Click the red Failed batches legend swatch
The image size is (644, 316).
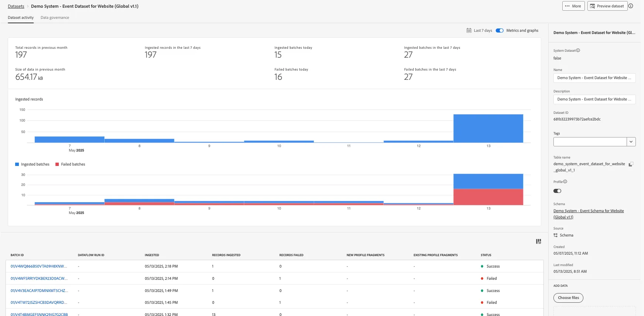click(x=57, y=164)
